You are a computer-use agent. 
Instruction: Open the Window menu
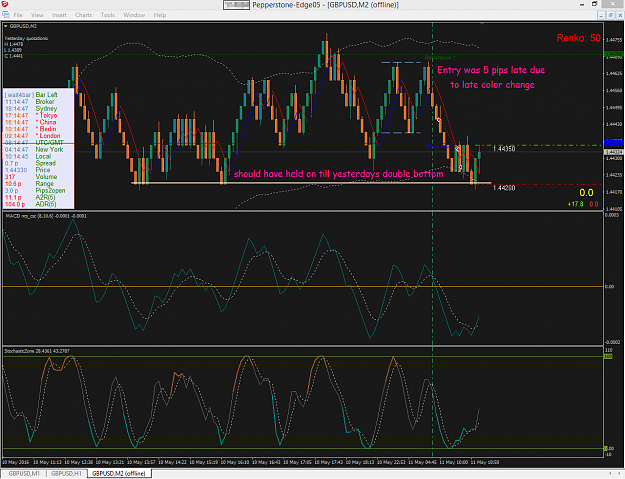coord(134,15)
